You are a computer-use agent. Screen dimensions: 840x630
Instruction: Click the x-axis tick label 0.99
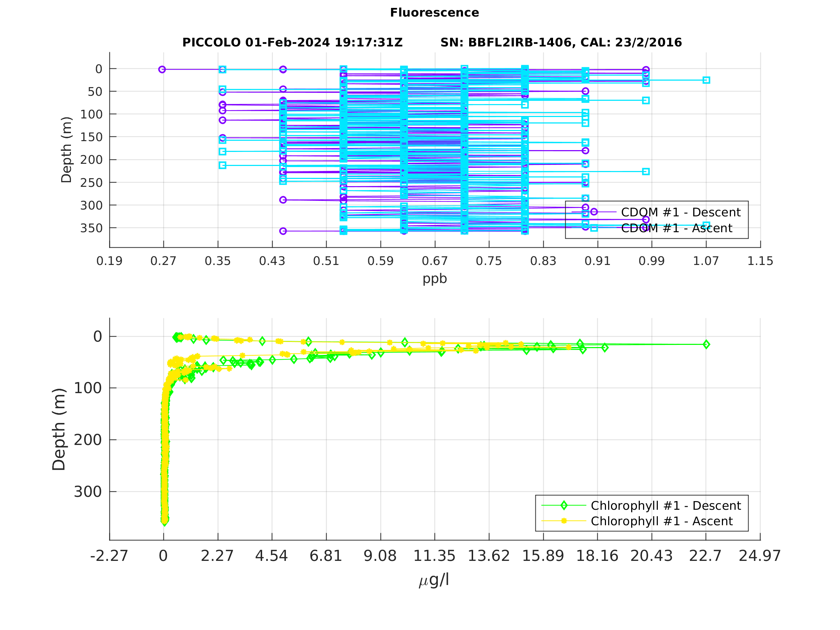pyautogui.click(x=652, y=261)
